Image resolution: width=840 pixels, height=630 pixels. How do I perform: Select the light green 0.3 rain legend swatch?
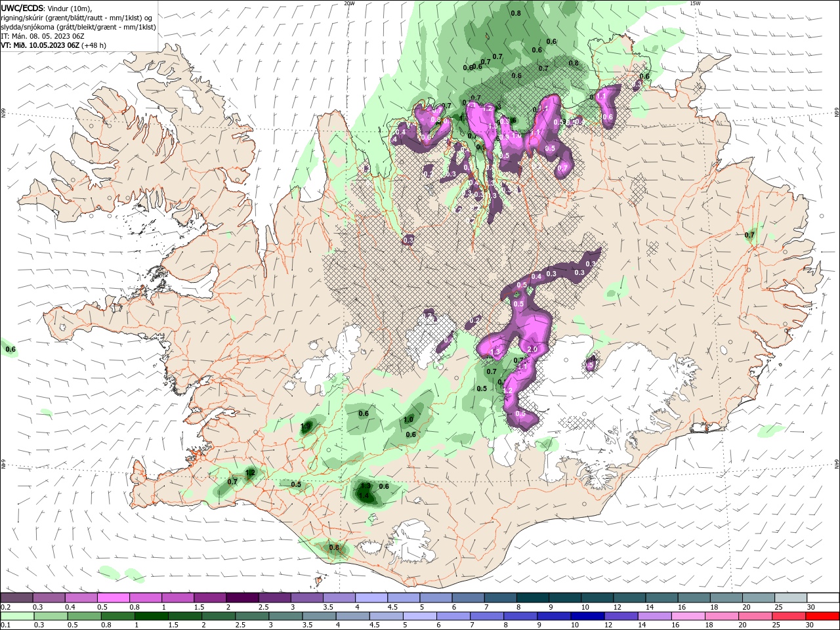pos(51,616)
